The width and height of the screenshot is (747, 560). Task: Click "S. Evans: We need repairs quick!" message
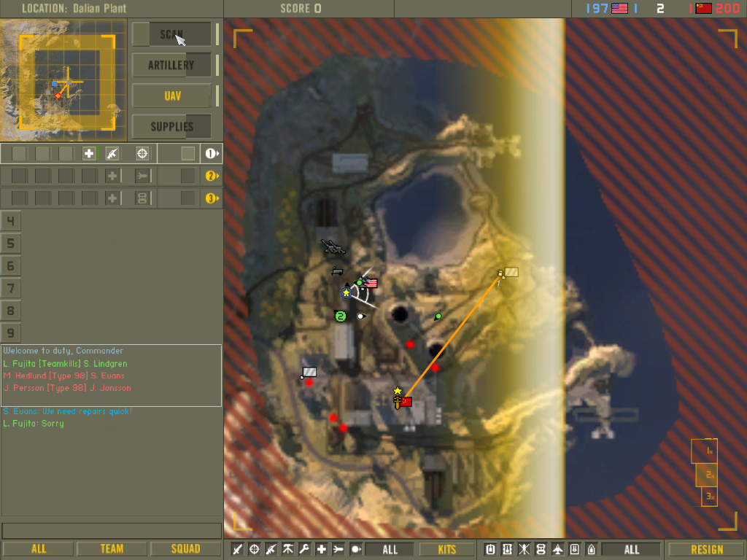pos(68,411)
